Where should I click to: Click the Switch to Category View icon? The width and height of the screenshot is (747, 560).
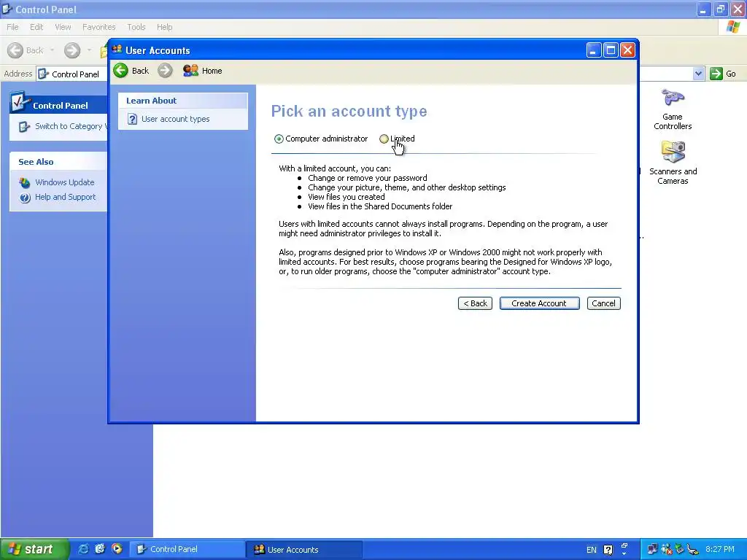(24, 127)
